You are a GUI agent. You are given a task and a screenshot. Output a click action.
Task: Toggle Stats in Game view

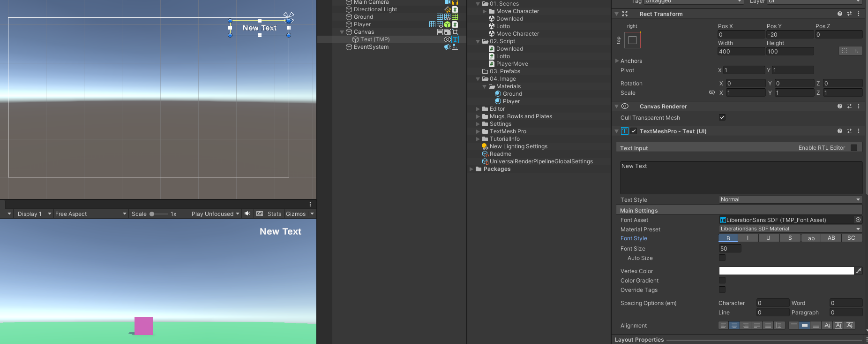pos(275,214)
